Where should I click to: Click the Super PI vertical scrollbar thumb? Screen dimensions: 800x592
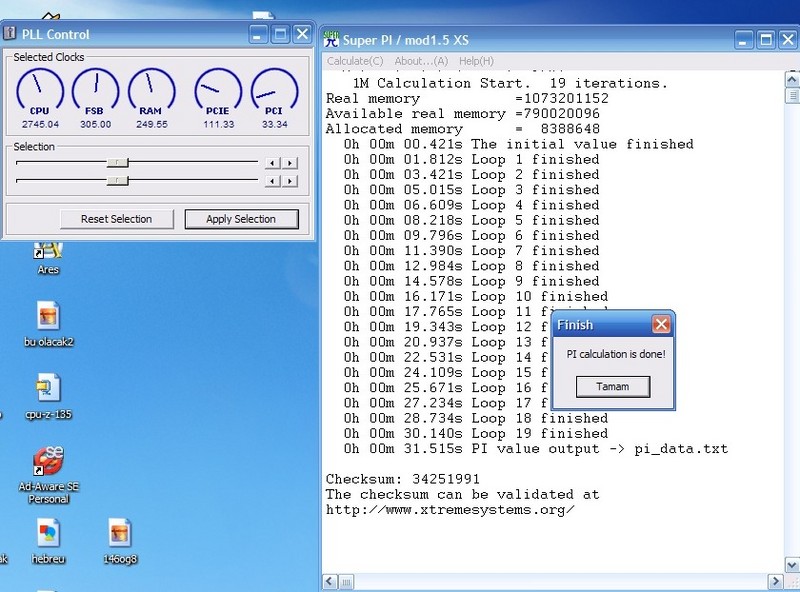pyautogui.click(x=792, y=95)
